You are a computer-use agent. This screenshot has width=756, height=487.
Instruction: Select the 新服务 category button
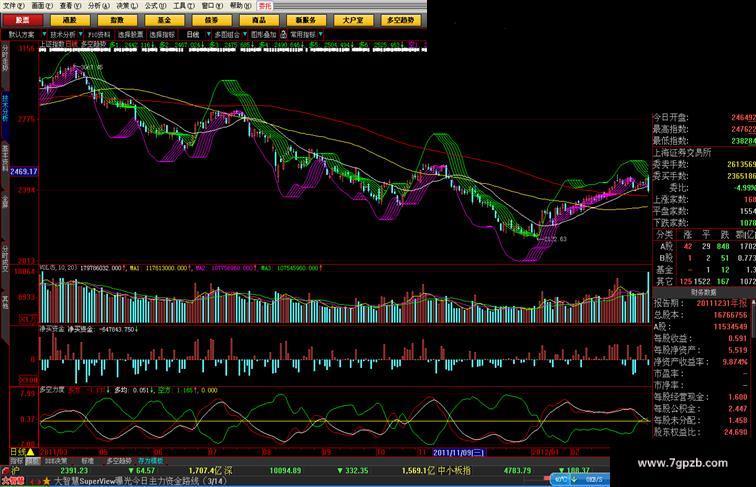tap(306, 20)
